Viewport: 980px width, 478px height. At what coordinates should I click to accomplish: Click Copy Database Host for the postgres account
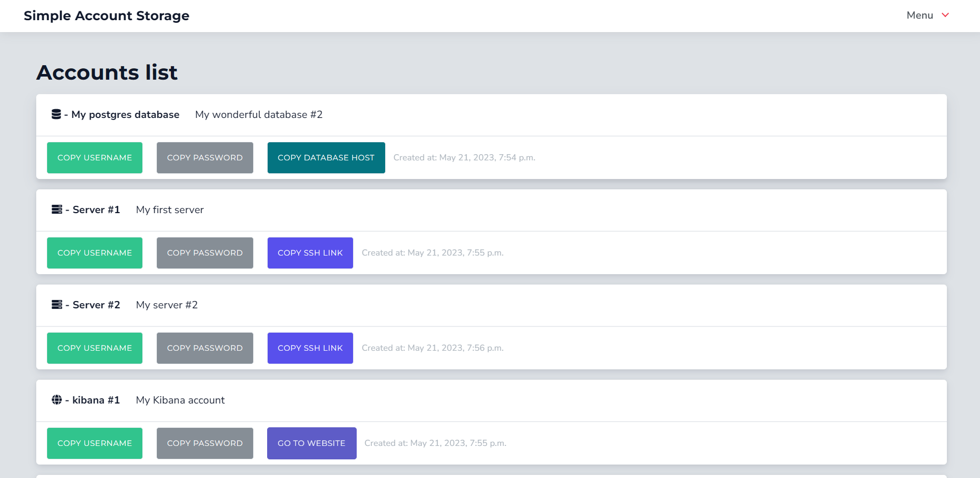tap(326, 157)
